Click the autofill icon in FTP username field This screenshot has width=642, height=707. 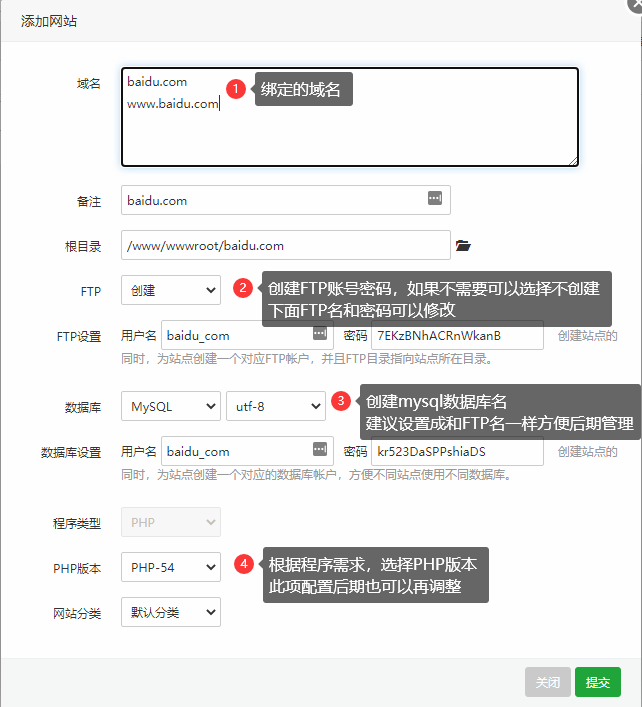click(319, 334)
